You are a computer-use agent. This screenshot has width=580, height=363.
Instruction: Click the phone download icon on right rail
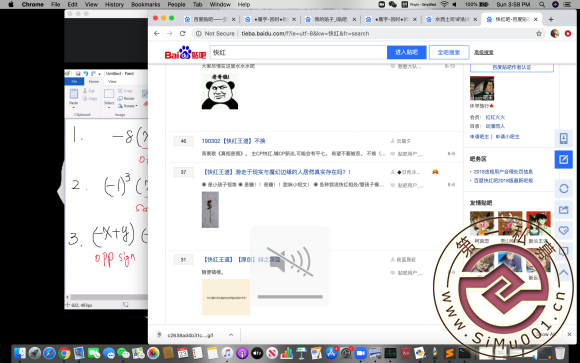coord(563,138)
